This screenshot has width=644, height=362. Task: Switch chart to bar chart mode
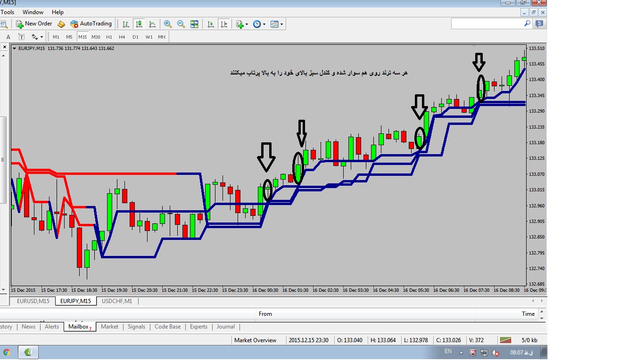pos(126,24)
